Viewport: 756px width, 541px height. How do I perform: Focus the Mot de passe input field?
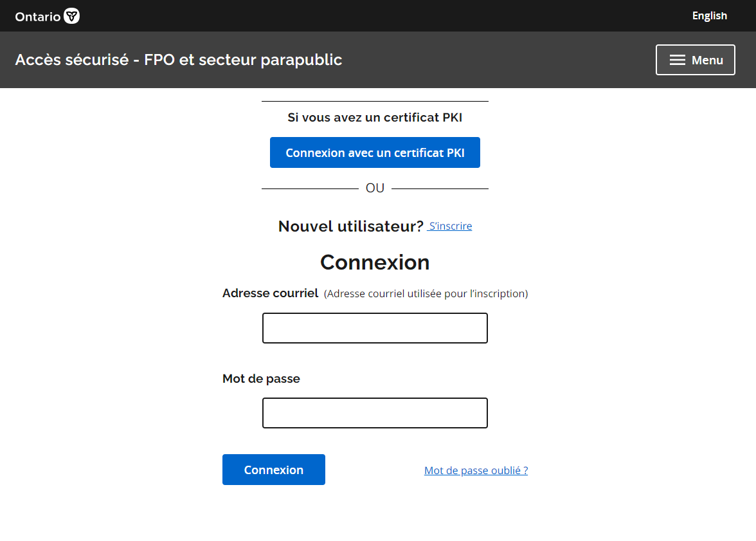(375, 413)
